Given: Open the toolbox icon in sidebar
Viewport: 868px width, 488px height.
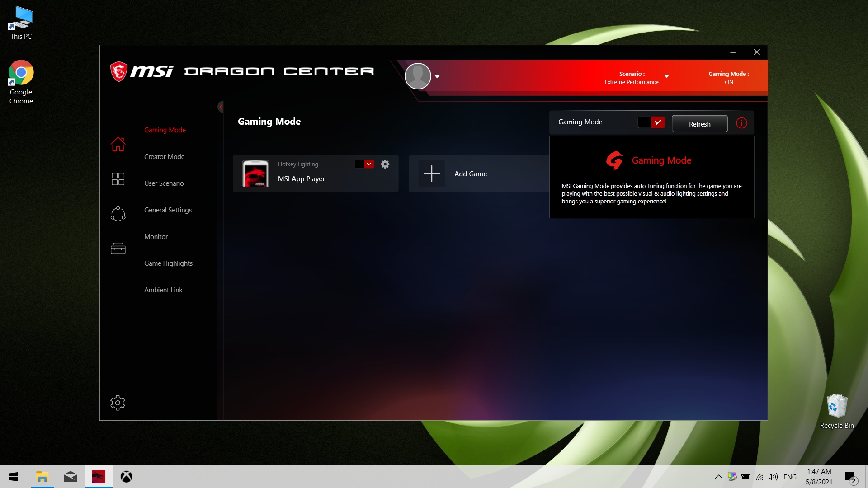Looking at the screenshot, I should click(118, 249).
